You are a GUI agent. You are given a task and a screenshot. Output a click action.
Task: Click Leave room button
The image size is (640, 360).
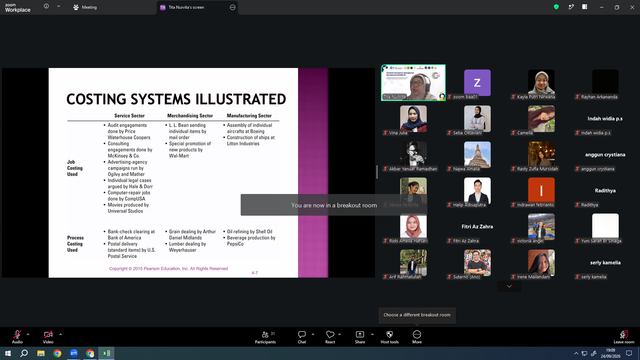click(x=624, y=337)
